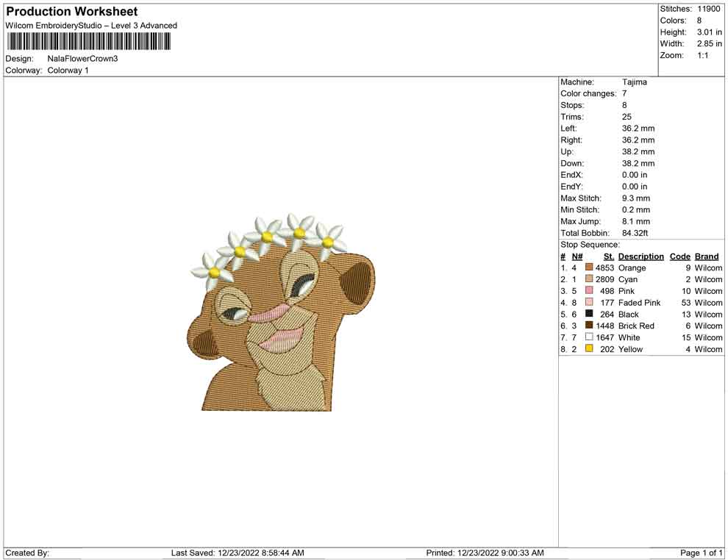Click the Cyan color swatch
The image size is (728, 560).
coord(588,279)
